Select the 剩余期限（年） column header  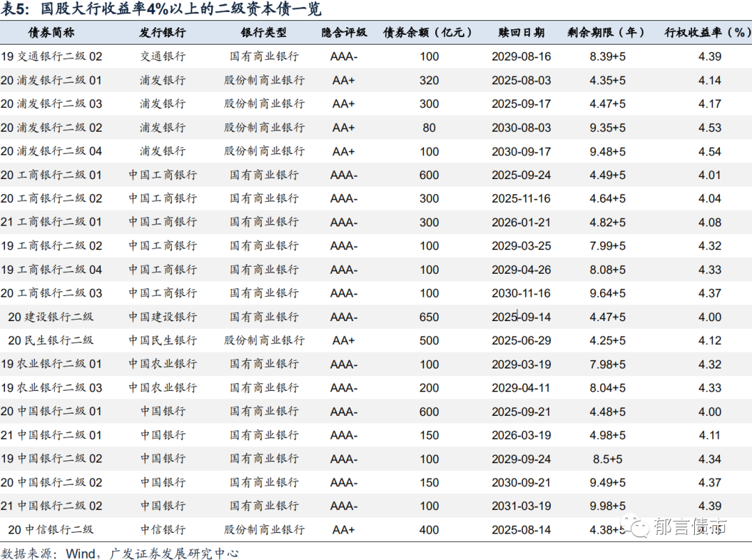point(607,32)
